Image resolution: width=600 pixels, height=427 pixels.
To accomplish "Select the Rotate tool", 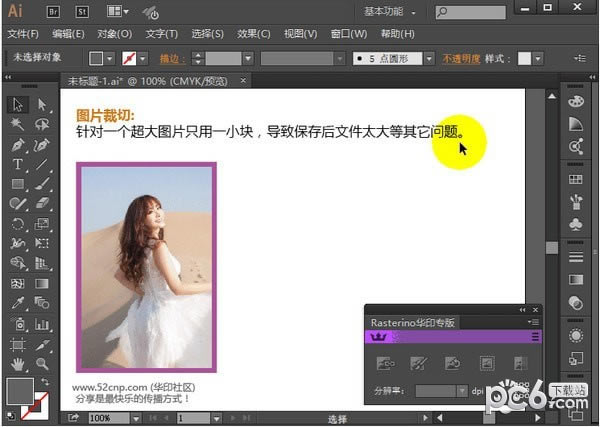I will pyautogui.click(x=18, y=223).
